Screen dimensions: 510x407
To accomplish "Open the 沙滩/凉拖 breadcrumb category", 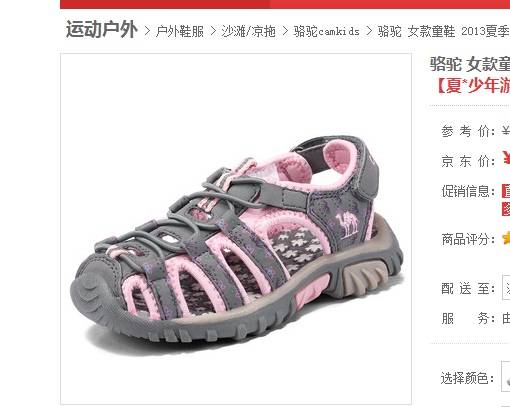I will pos(249,32).
